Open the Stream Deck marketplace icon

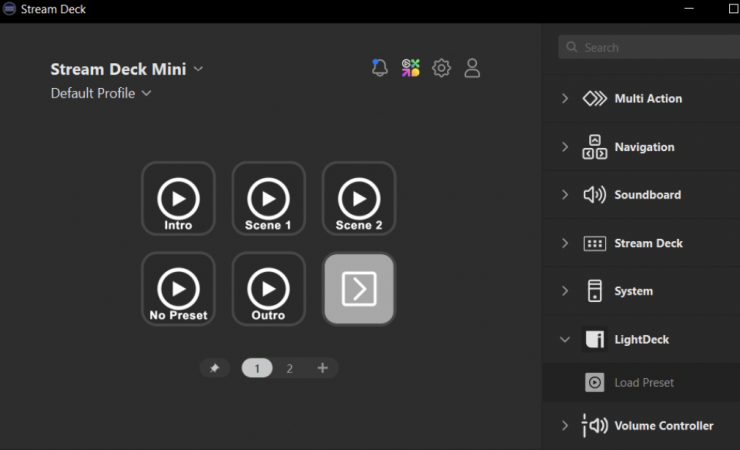click(410, 68)
